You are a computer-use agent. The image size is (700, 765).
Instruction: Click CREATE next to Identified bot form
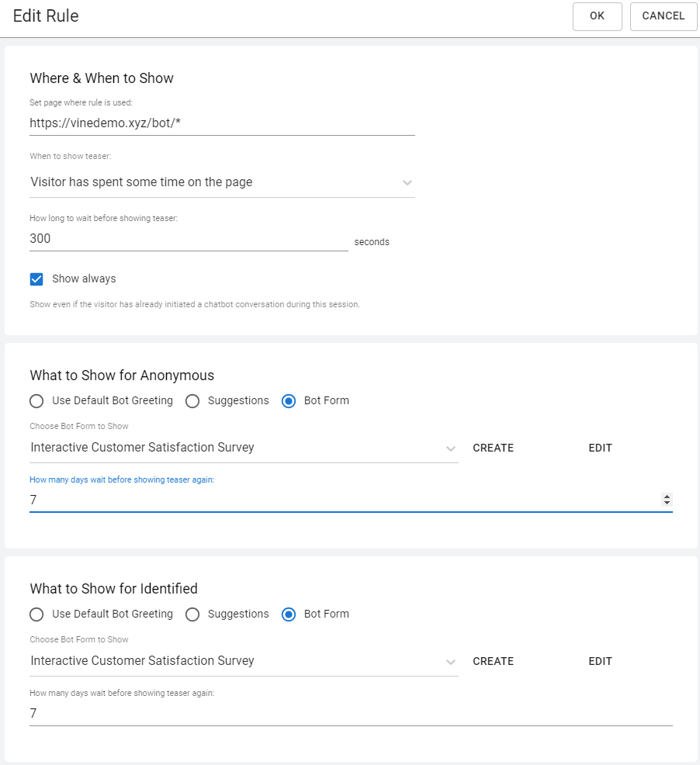[493, 661]
